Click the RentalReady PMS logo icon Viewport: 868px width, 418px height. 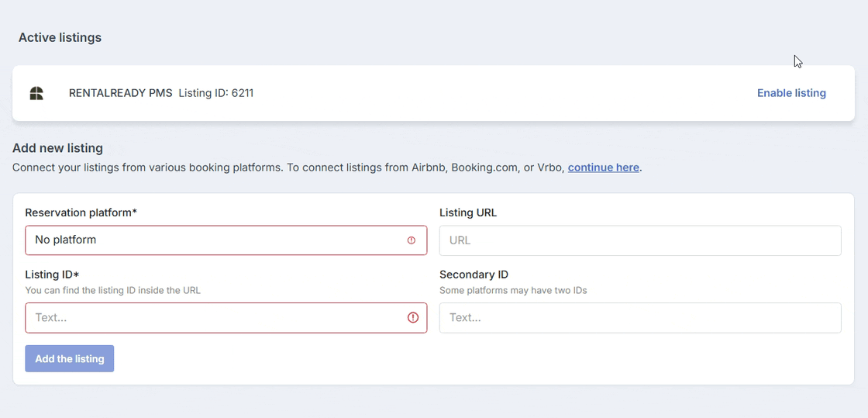[x=36, y=94]
